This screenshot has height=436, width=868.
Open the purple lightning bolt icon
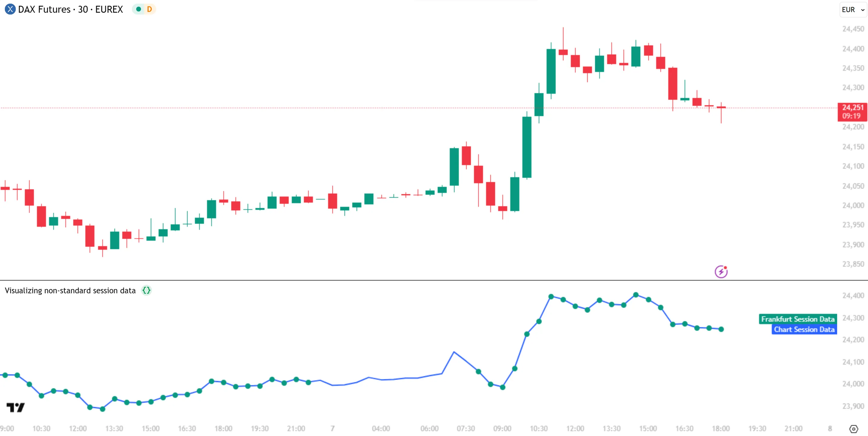click(x=721, y=272)
